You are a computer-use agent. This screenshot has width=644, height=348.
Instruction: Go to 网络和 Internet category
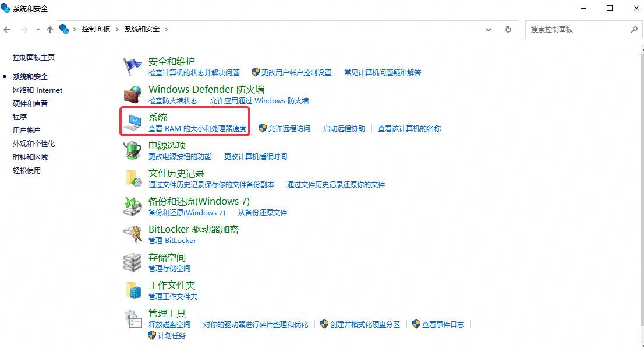(x=37, y=90)
